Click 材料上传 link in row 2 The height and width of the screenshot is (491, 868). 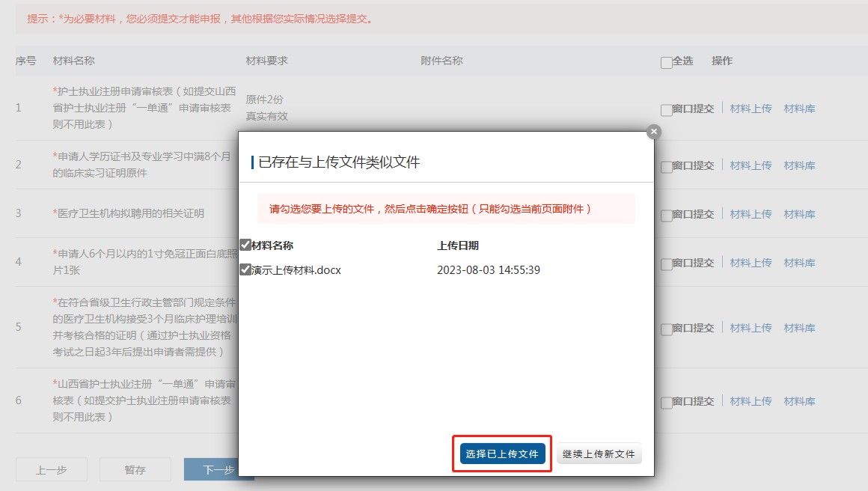(751, 165)
